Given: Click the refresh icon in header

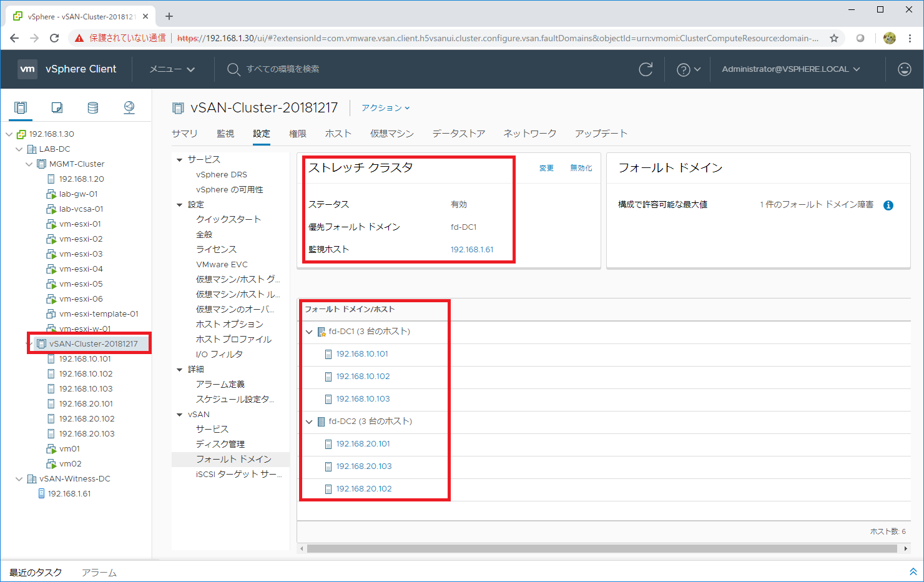Looking at the screenshot, I should pyautogui.click(x=646, y=69).
